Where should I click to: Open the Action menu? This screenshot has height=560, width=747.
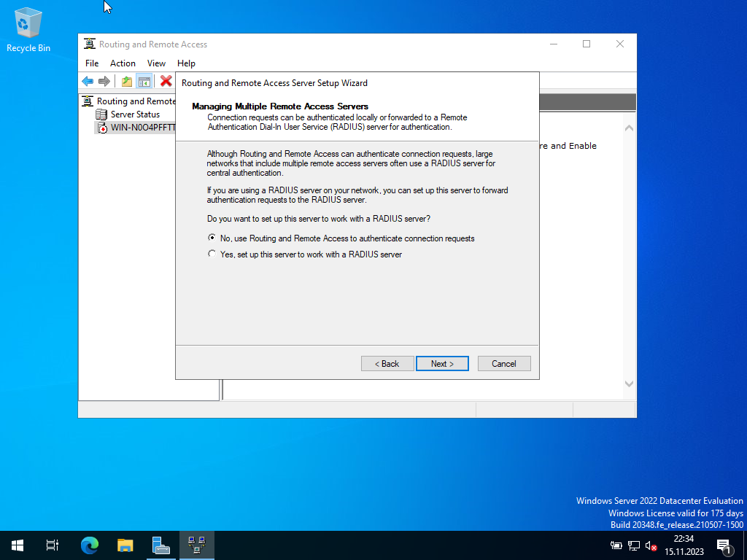point(123,63)
